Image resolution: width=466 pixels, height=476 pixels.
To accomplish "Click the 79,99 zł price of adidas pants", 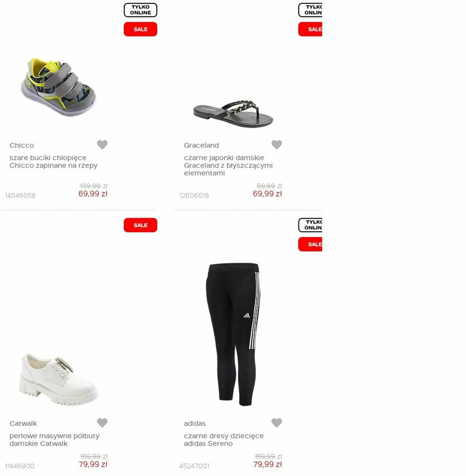I will 267,464.
